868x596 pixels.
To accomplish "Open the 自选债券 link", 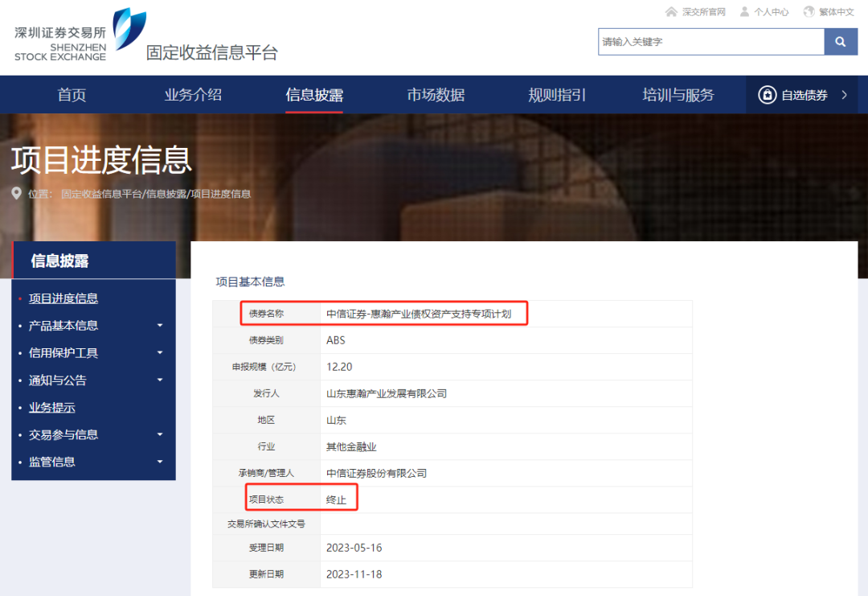I will (805, 95).
